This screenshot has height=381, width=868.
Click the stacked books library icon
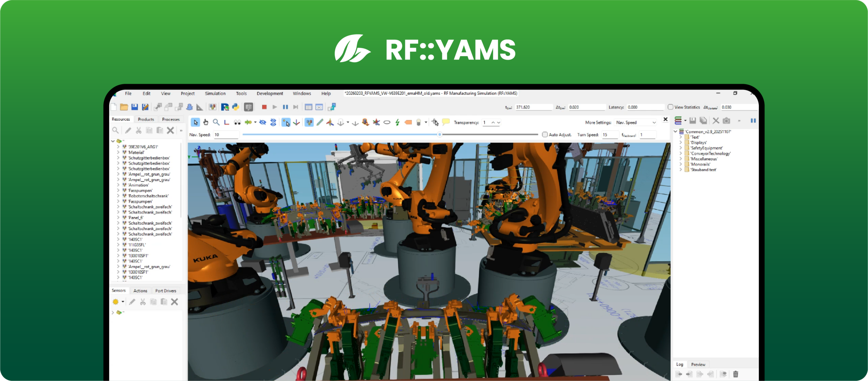678,121
